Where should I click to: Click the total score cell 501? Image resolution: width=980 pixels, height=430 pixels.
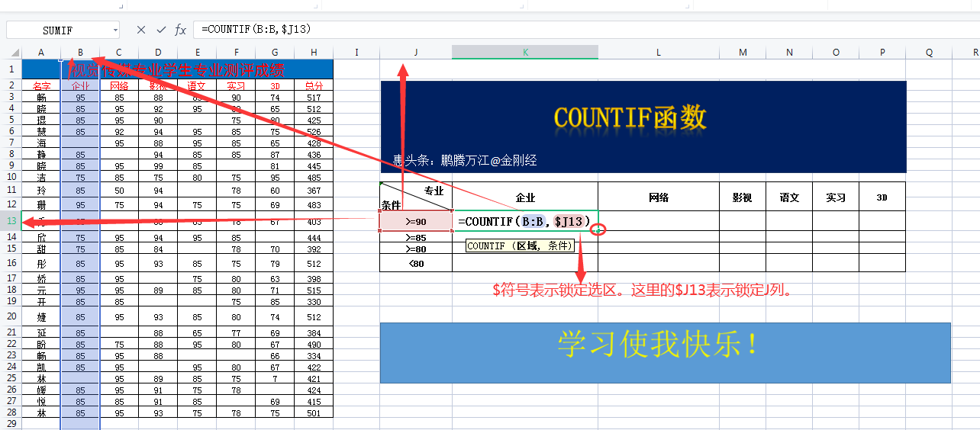click(x=314, y=413)
